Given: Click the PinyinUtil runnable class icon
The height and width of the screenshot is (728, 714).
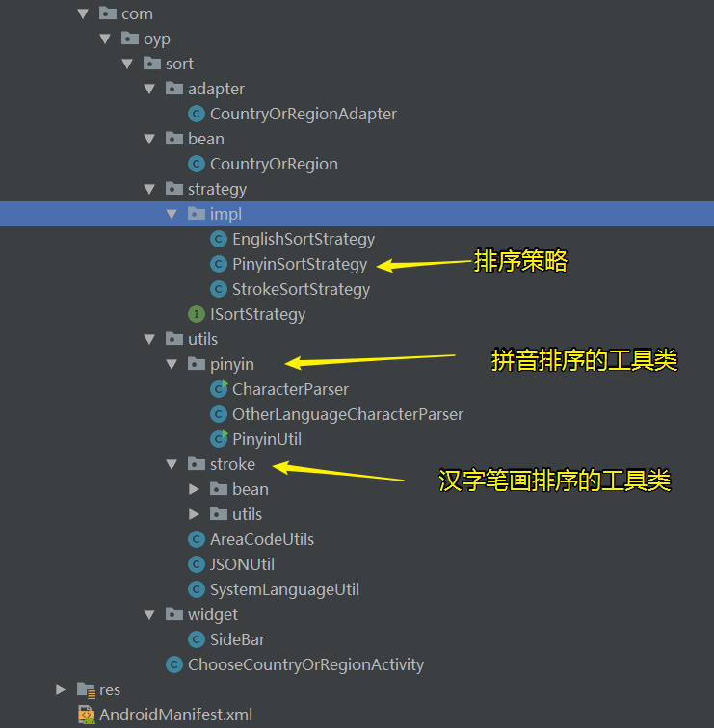Looking at the screenshot, I should (x=219, y=439).
